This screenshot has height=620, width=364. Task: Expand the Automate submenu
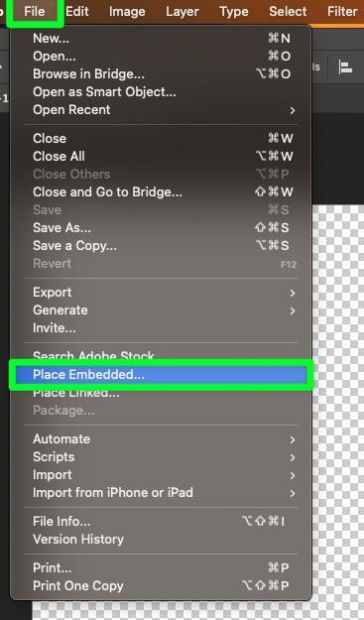tap(161, 439)
